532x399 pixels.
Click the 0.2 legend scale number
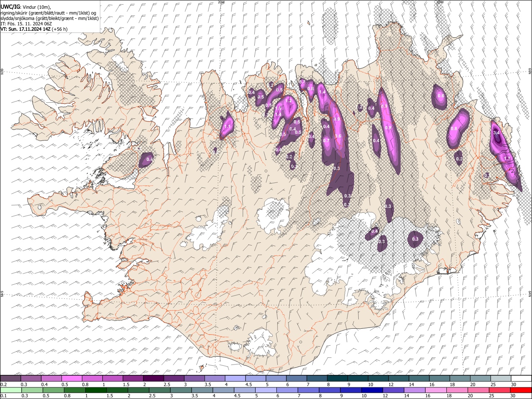pos(3,384)
